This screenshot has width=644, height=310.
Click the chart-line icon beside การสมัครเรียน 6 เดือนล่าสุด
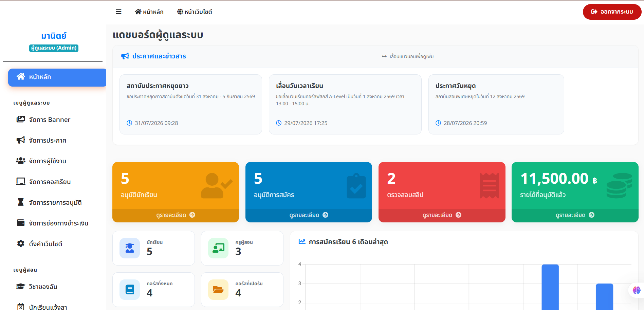(x=302, y=242)
